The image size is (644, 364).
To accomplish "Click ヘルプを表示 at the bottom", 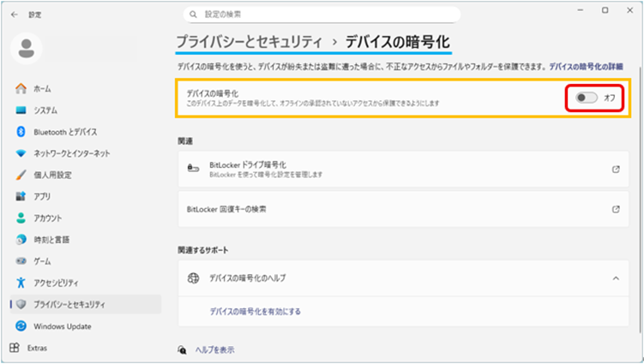I will click(x=214, y=350).
